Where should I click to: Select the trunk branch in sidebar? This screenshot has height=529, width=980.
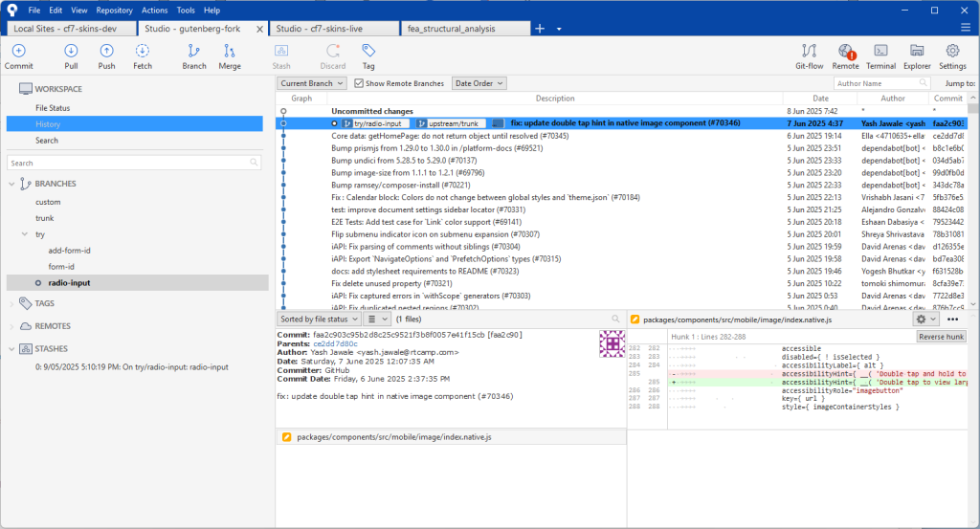(45, 218)
